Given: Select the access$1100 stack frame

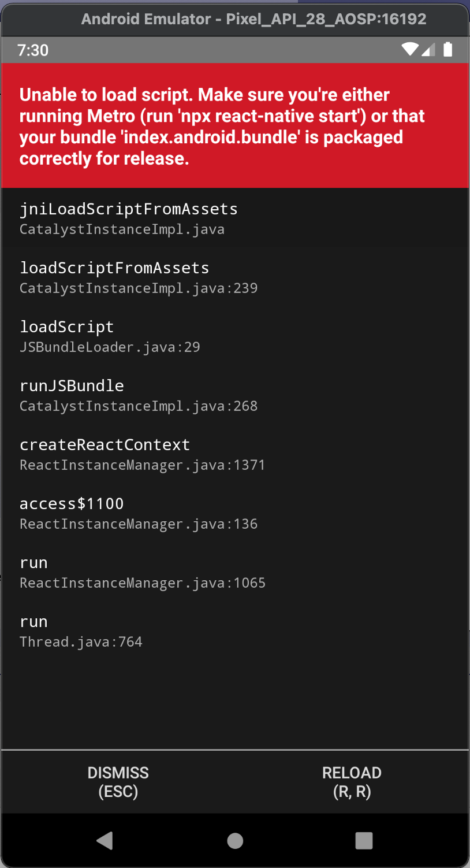Looking at the screenshot, I should [235, 513].
